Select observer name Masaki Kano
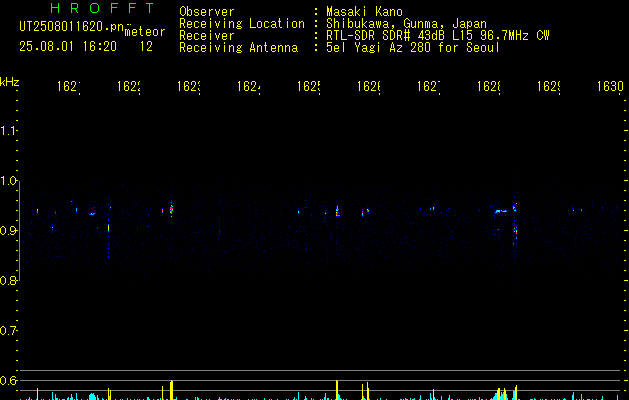This screenshot has height=400, width=629. 364,11
